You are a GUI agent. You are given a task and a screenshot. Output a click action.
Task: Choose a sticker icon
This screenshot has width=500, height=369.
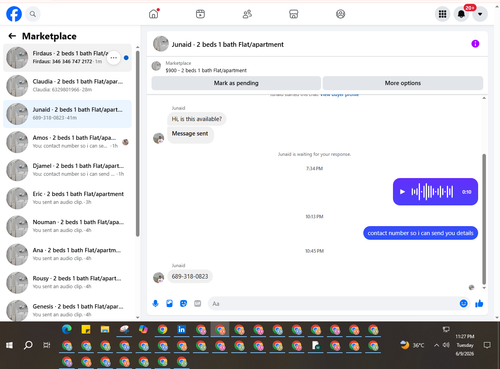tap(183, 303)
